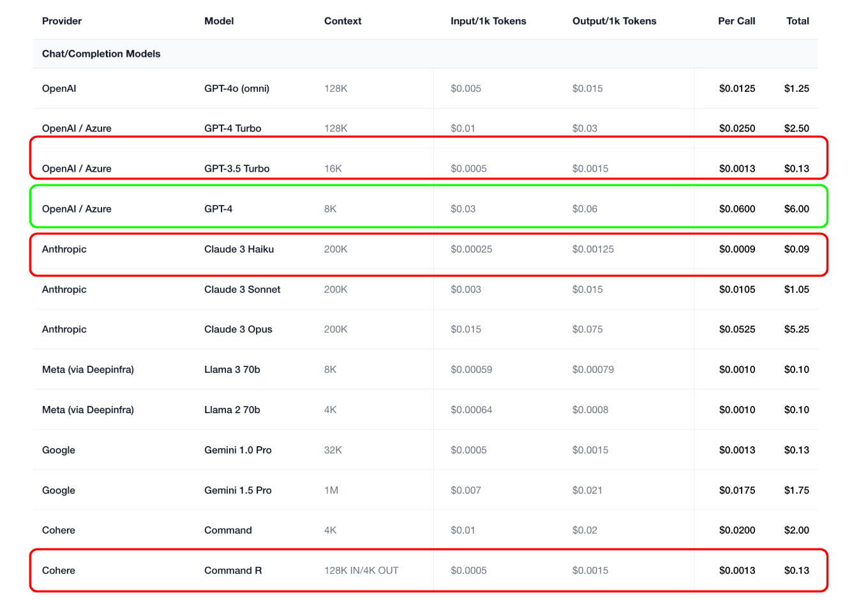Screen dimensions: 868x600
Task: Click the Claude 3 Haiku model name
Action: [239, 249]
